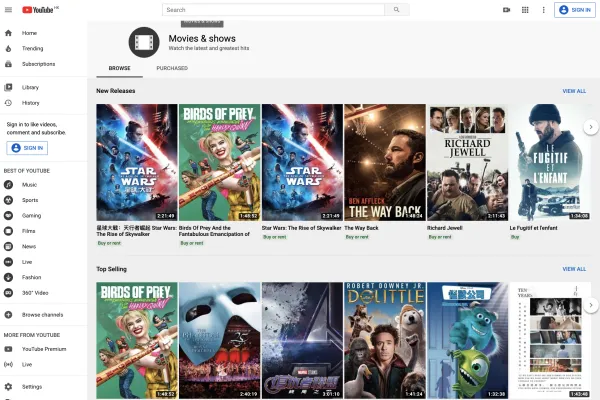Click View All for New Releases
Image resolution: width=600 pixels, height=400 pixels.
coord(574,91)
